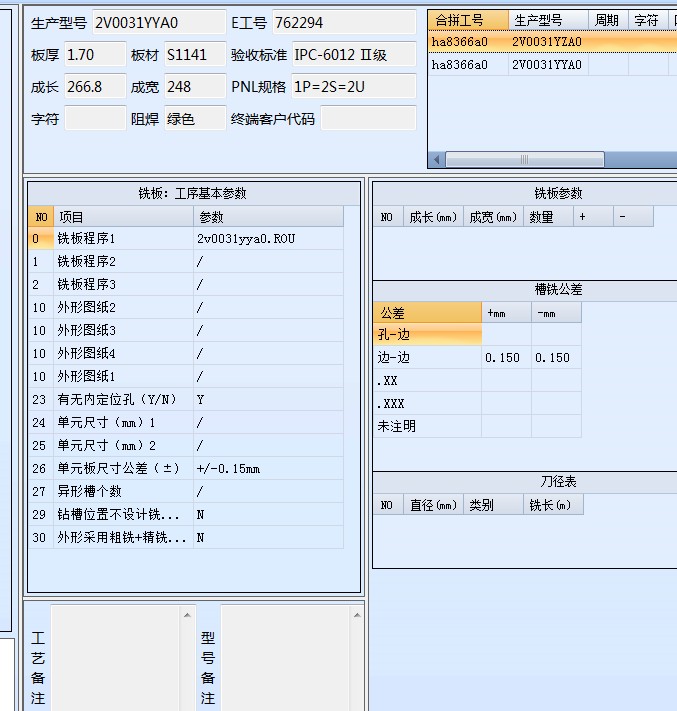This screenshot has width=677, height=711.
Task: Click inside the 工艺备注 text area
Action: pos(116,658)
